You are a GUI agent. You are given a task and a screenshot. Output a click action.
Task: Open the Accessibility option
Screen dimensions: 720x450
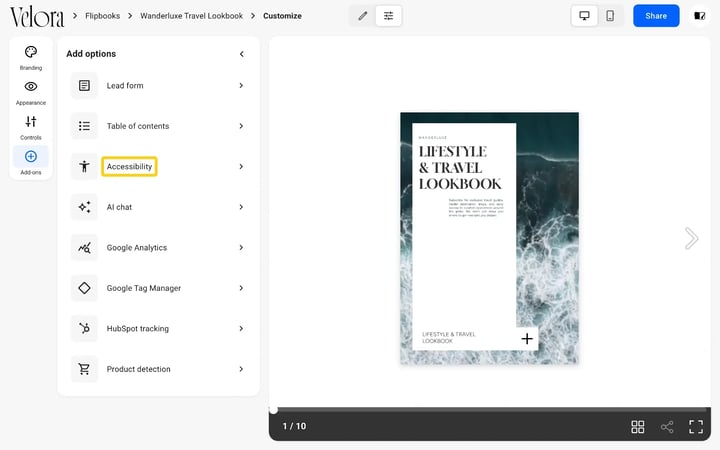coord(158,166)
